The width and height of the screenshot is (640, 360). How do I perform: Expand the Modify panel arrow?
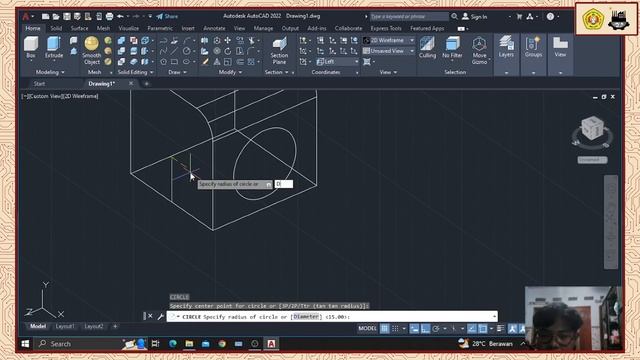[x=240, y=72]
